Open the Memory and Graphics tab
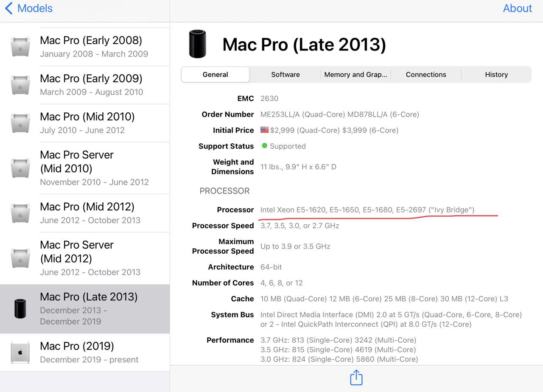543x392 pixels. click(355, 74)
